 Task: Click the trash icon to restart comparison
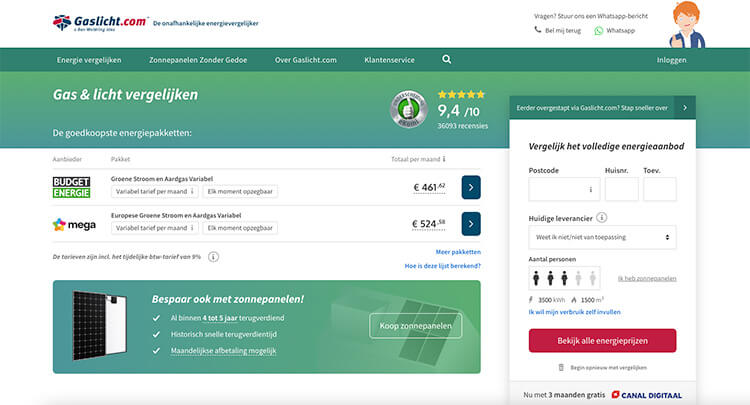pos(560,367)
